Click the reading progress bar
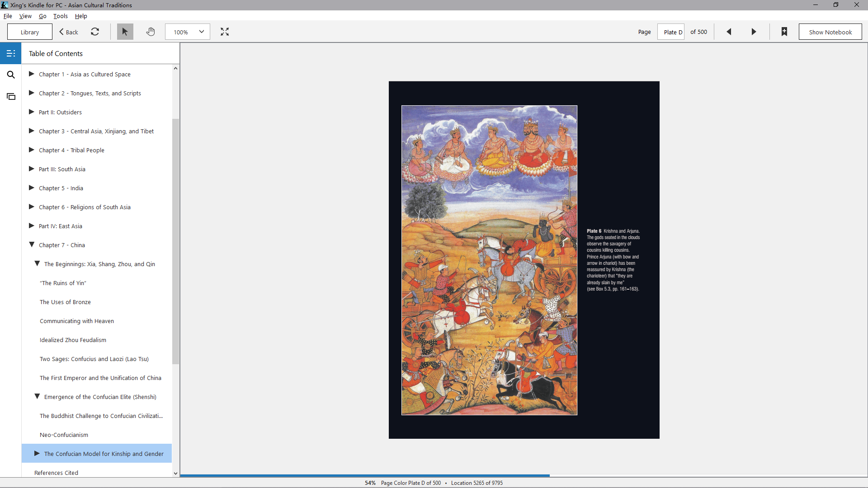868x488 pixels. [524, 476]
